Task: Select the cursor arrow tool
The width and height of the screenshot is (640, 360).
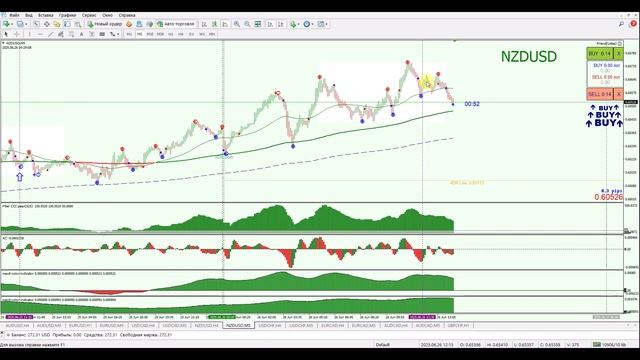Action: pyautogui.click(x=6, y=34)
